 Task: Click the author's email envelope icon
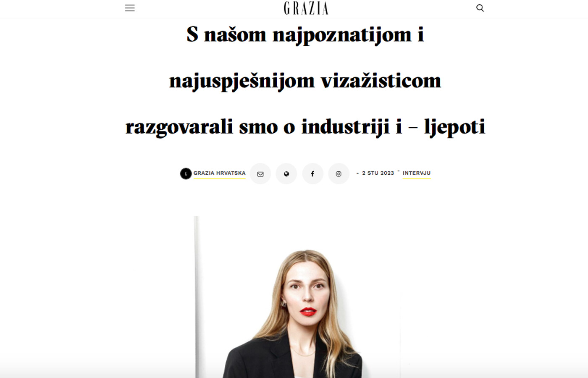(260, 173)
